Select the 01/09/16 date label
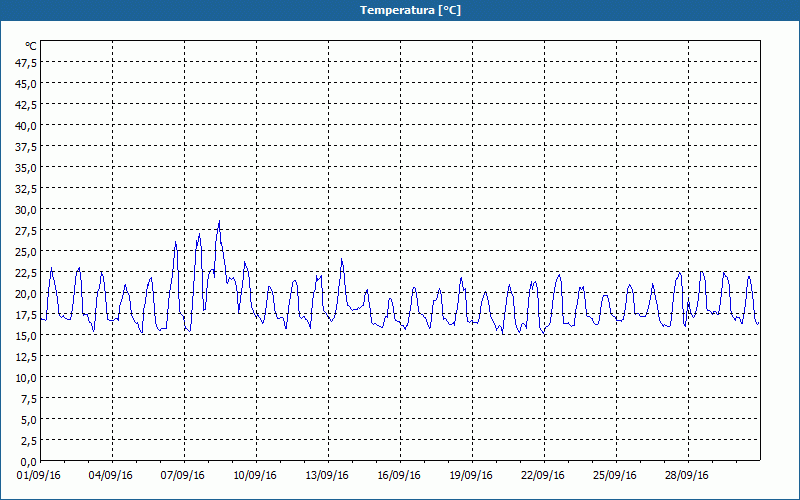This screenshot has width=800, height=500. (38, 476)
